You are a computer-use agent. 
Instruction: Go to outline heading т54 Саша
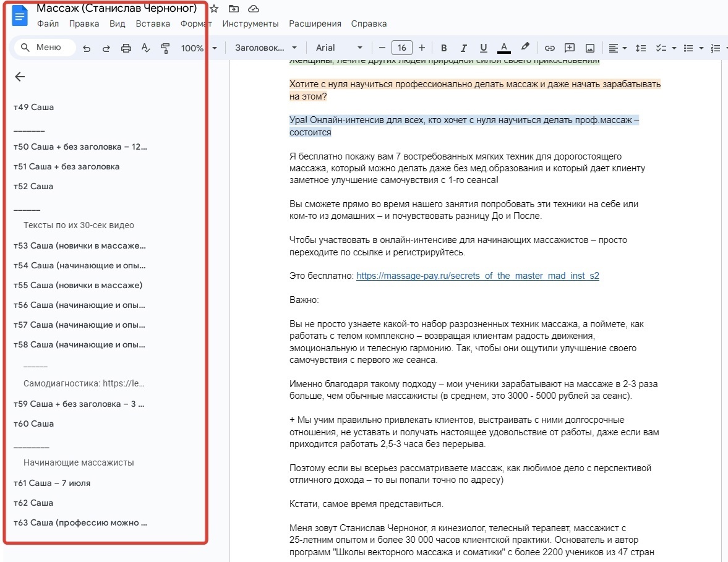(x=79, y=265)
